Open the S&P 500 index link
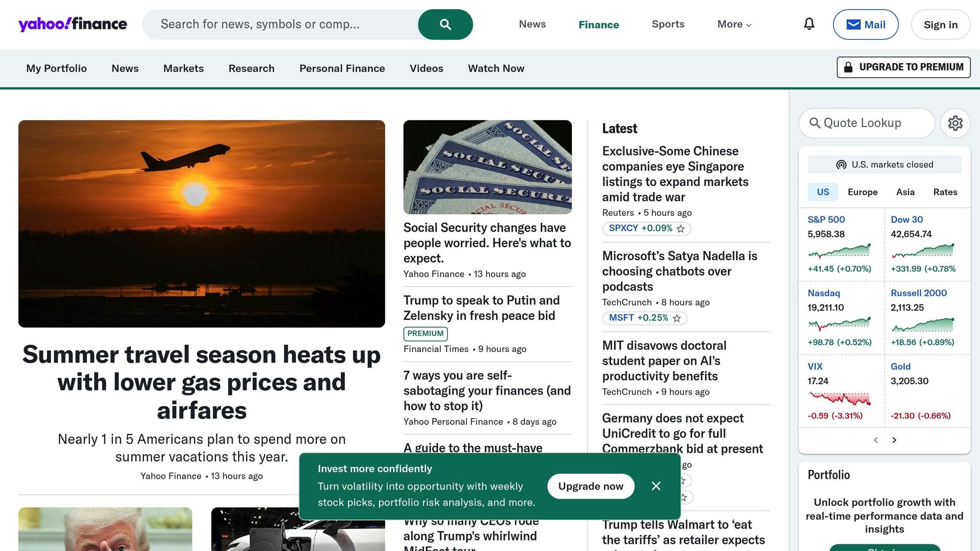Image resolution: width=980 pixels, height=551 pixels. pyautogui.click(x=826, y=220)
